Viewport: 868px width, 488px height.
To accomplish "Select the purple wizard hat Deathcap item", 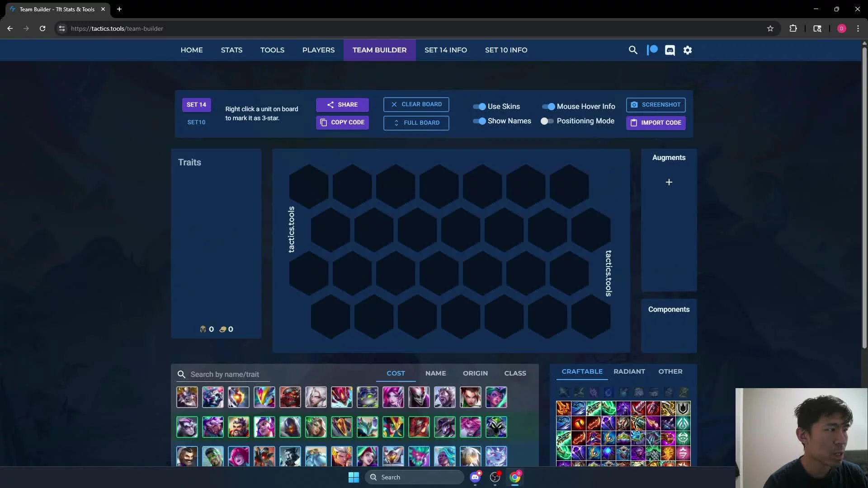I will pyautogui.click(x=594, y=438).
